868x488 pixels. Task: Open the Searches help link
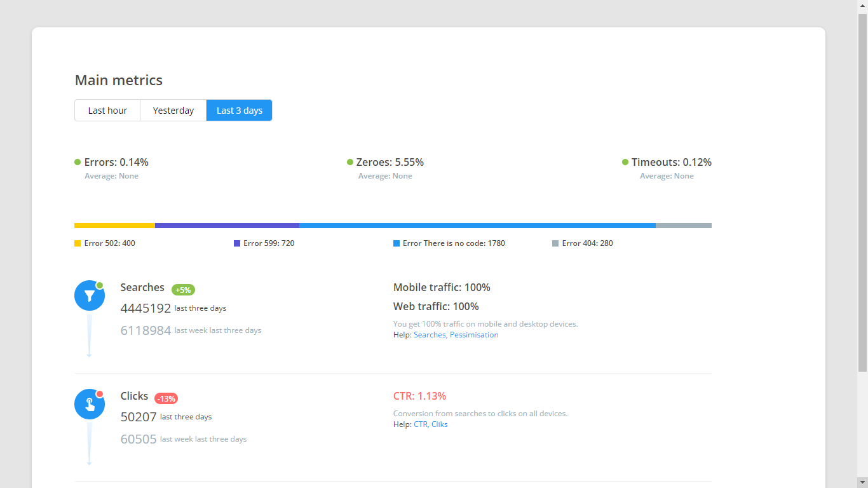(430, 335)
